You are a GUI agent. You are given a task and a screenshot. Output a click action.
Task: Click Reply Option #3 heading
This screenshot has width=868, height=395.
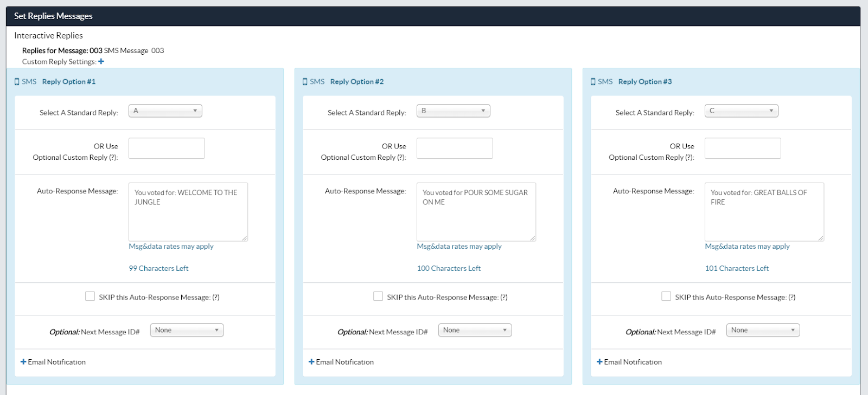pyautogui.click(x=645, y=82)
